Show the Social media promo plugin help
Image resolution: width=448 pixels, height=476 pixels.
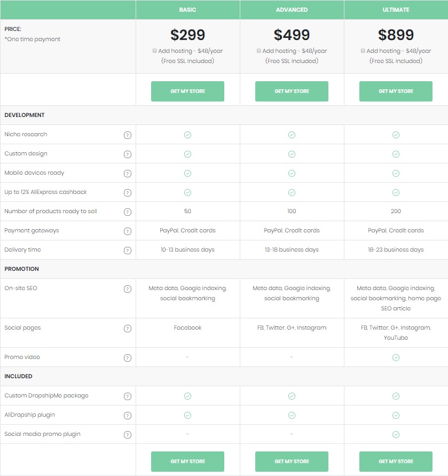pos(128,435)
